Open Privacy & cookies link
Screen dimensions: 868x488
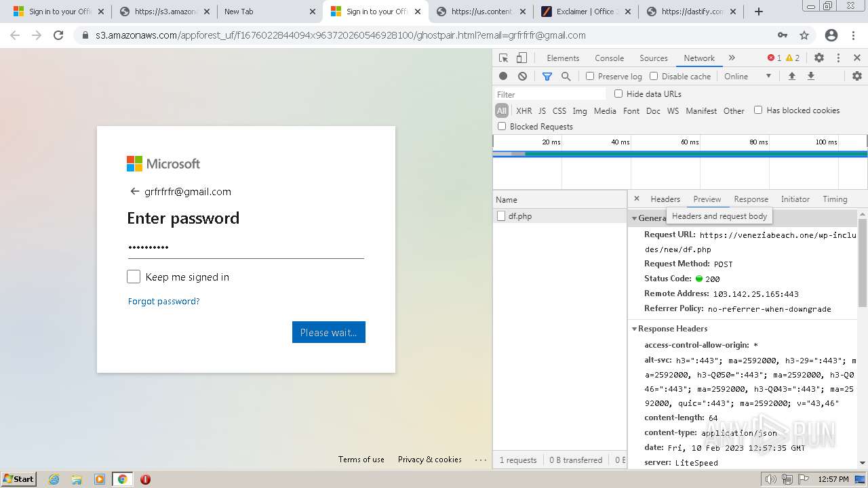point(430,460)
